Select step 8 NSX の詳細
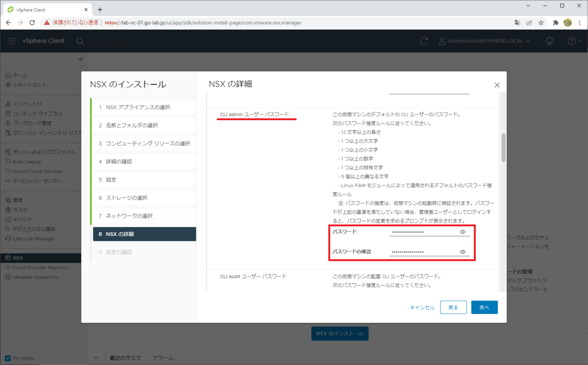This screenshot has width=588, height=365. pos(144,234)
